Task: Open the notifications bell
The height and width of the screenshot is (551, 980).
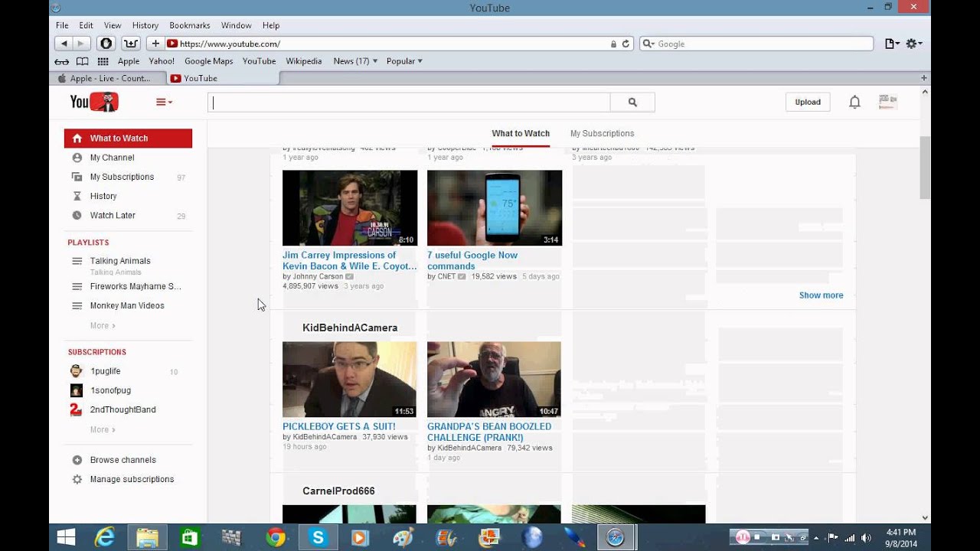Action: pyautogui.click(x=854, y=102)
